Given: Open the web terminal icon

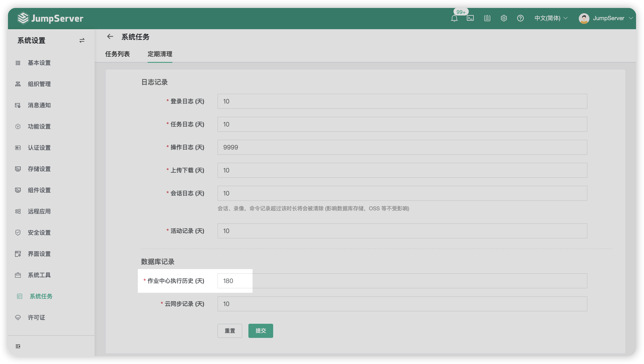Looking at the screenshot, I should 470,18.
